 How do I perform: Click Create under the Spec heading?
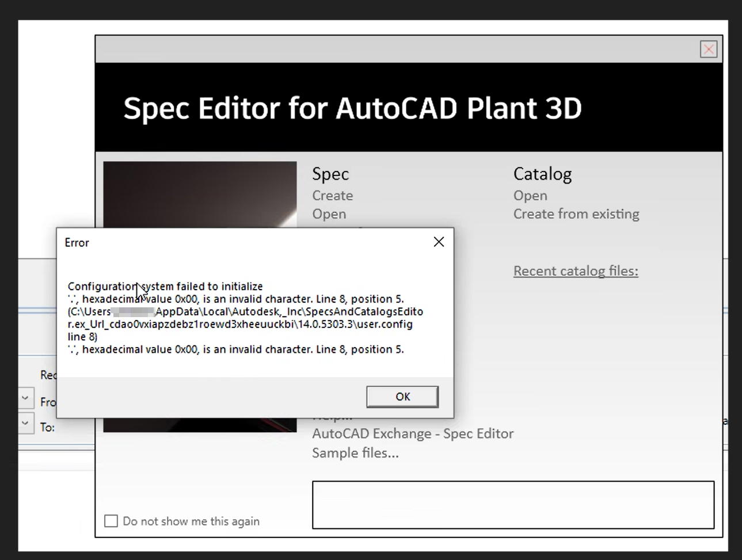coord(333,196)
